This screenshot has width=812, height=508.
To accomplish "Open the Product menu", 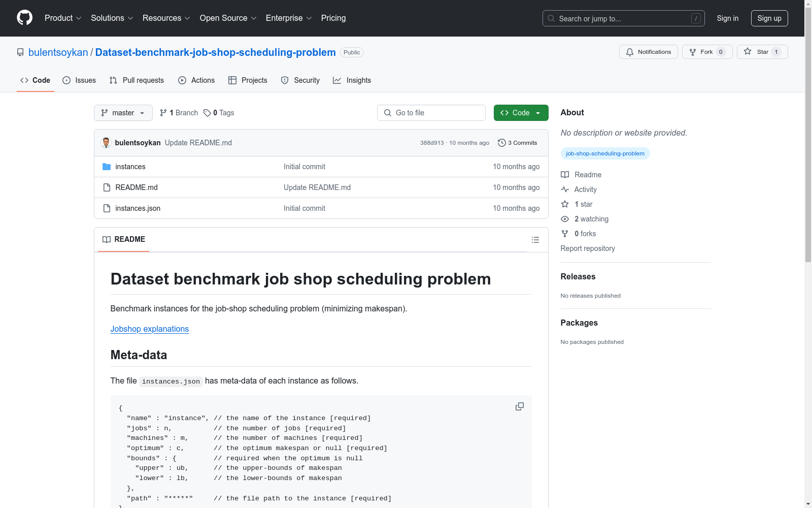I will 63,18.
